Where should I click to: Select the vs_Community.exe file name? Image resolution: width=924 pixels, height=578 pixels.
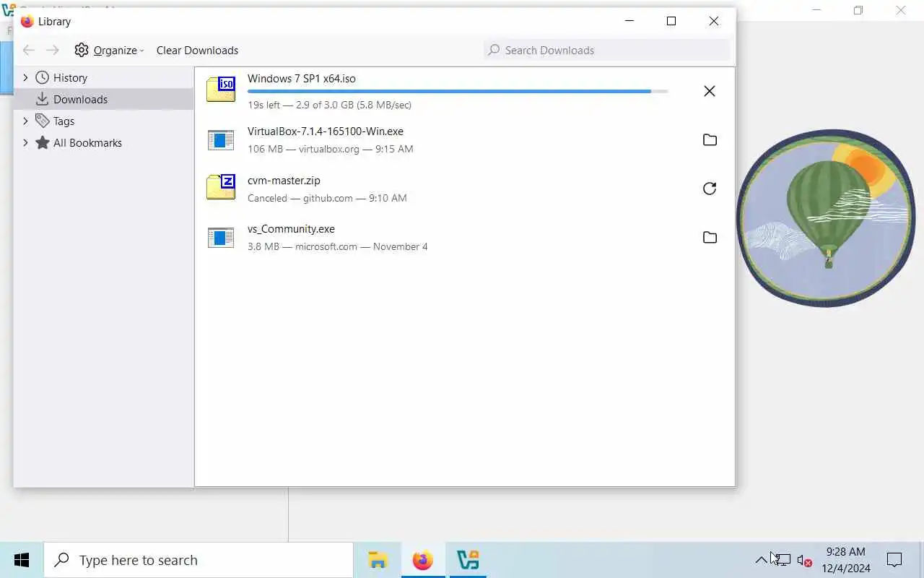tap(291, 229)
